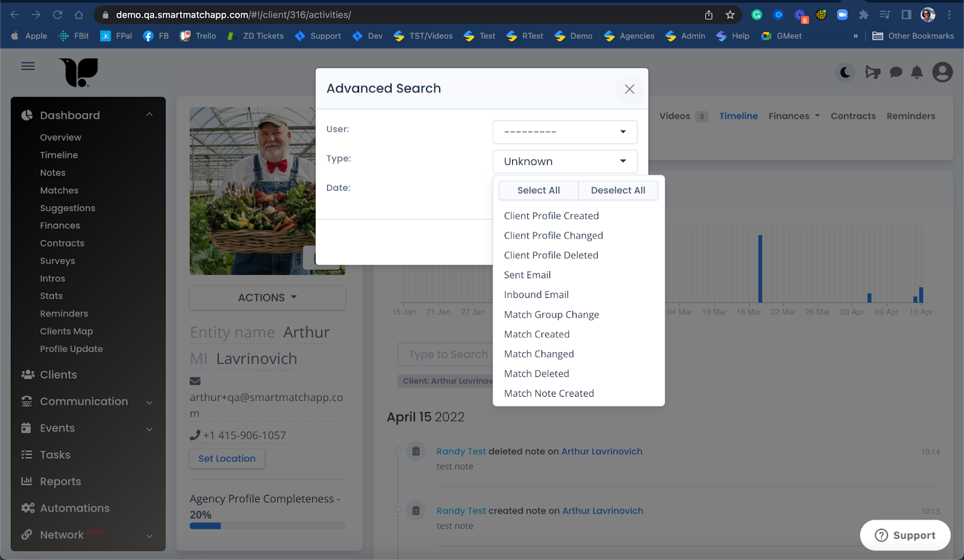Open the announcements megaphone icon
This screenshot has width=964, height=560.
click(872, 73)
